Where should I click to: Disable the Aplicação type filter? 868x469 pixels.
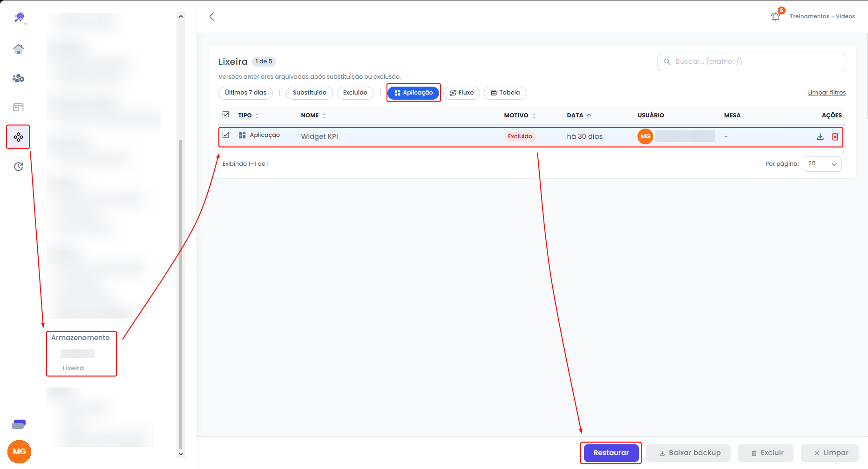click(x=414, y=93)
